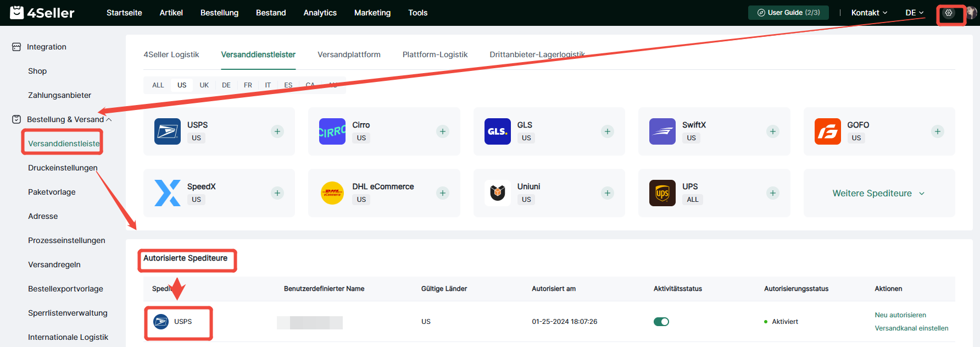Filter carriers by FR
Image resolution: width=980 pixels, height=347 pixels.
(x=248, y=85)
